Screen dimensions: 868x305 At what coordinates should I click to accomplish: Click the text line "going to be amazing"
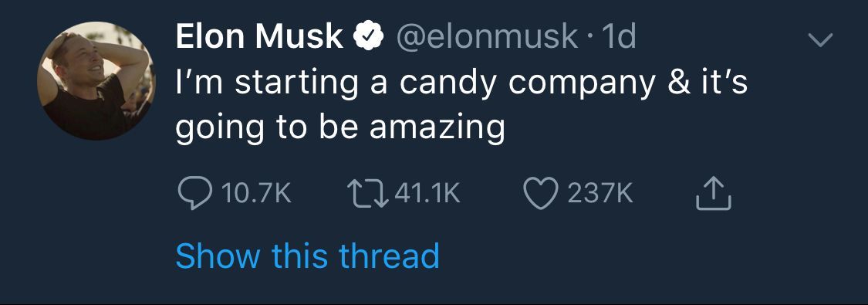click(x=340, y=128)
